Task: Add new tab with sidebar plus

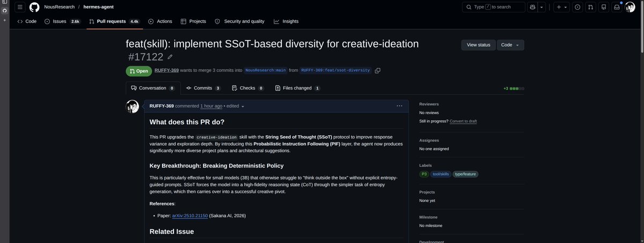Action: 4,20
